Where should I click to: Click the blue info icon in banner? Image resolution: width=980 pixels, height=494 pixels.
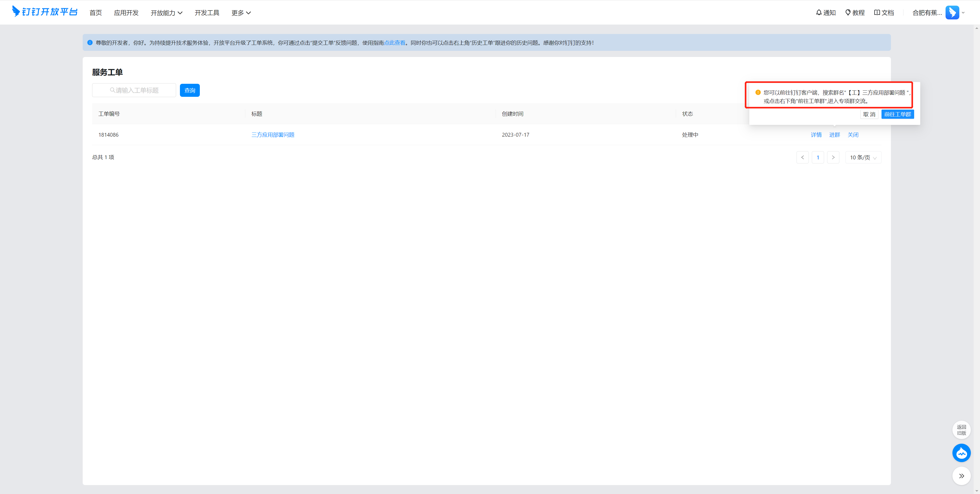pos(90,43)
